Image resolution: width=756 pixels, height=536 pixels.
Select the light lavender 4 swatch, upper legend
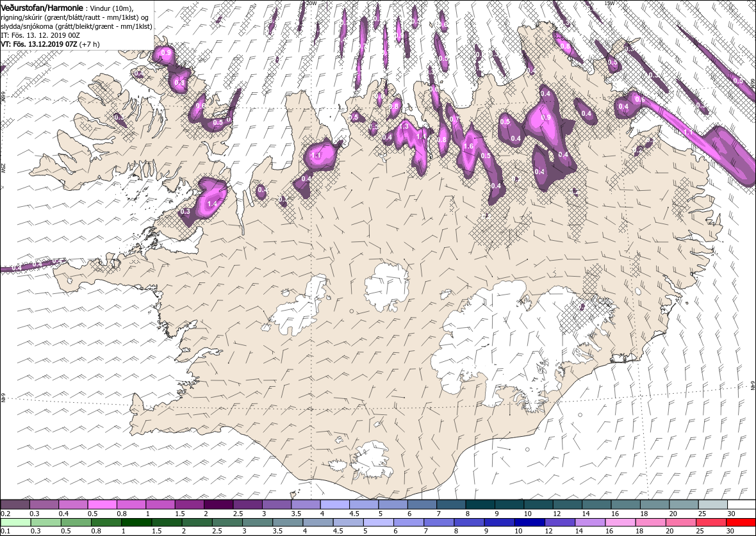[334, 504]
